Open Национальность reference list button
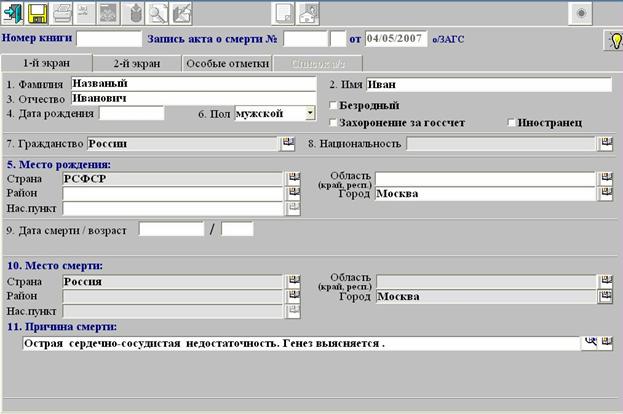 (606, 143)
